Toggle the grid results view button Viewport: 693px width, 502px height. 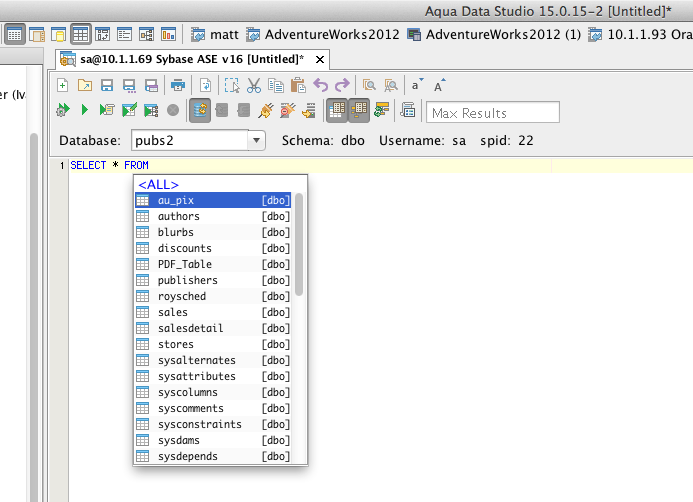337,110
